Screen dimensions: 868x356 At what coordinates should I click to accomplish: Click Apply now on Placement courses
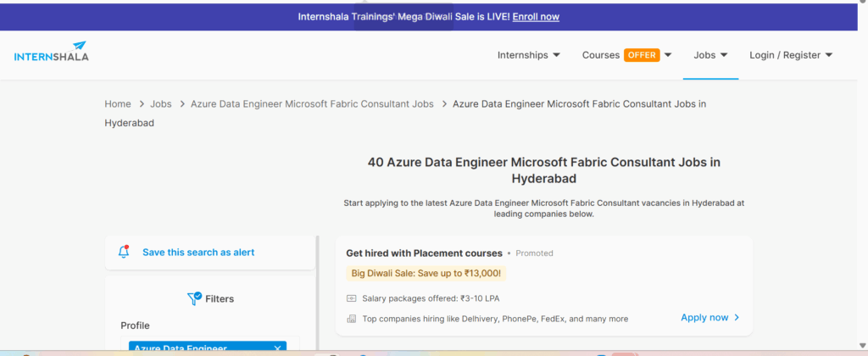tap(704, 317)
